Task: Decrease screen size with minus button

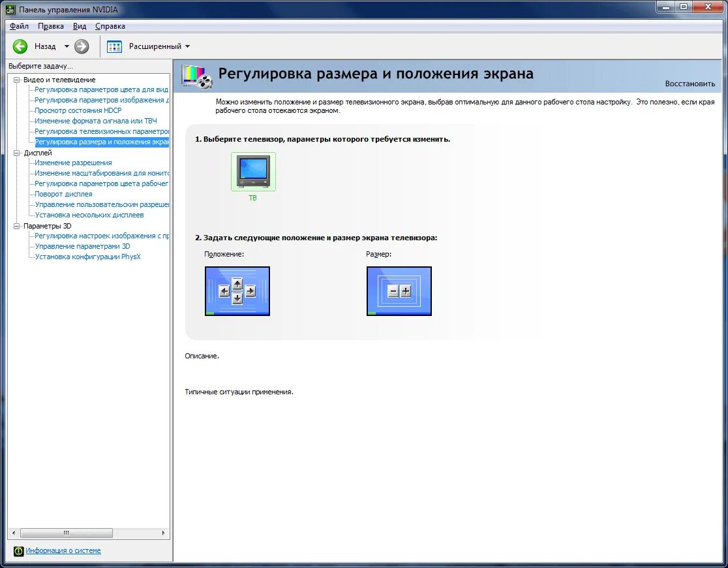Action: click(x=393, y=291)
